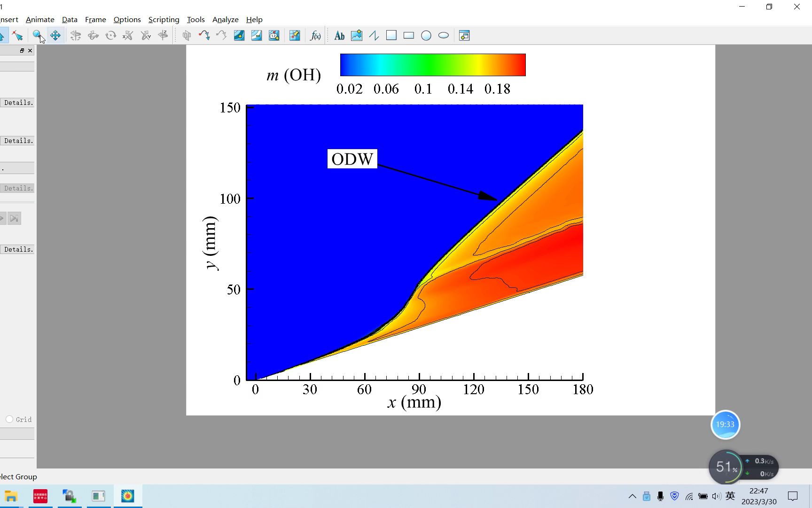Viewport: 812px width, 508px height.
Task: Activate the Translate move tool
Action: click(55, 35)
